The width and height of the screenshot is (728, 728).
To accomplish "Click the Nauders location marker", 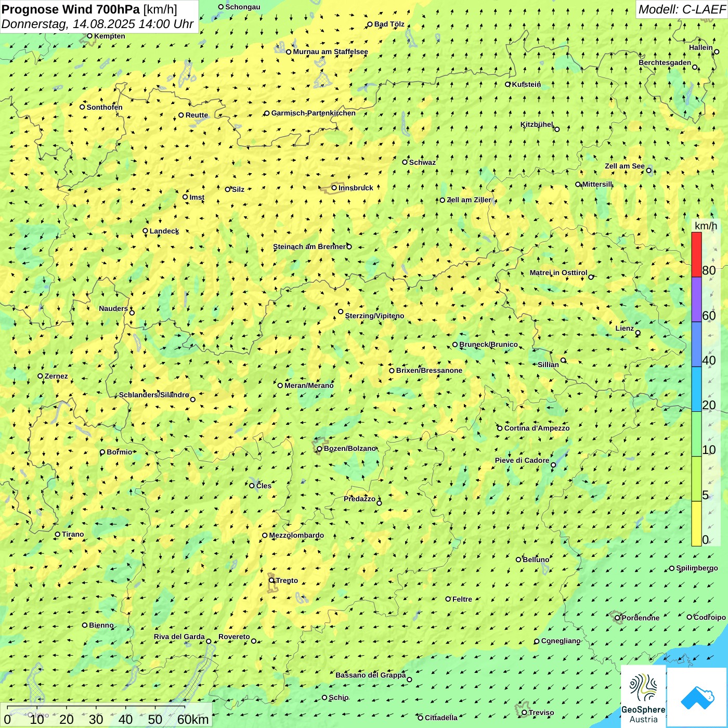I will [x=132, y=313].
